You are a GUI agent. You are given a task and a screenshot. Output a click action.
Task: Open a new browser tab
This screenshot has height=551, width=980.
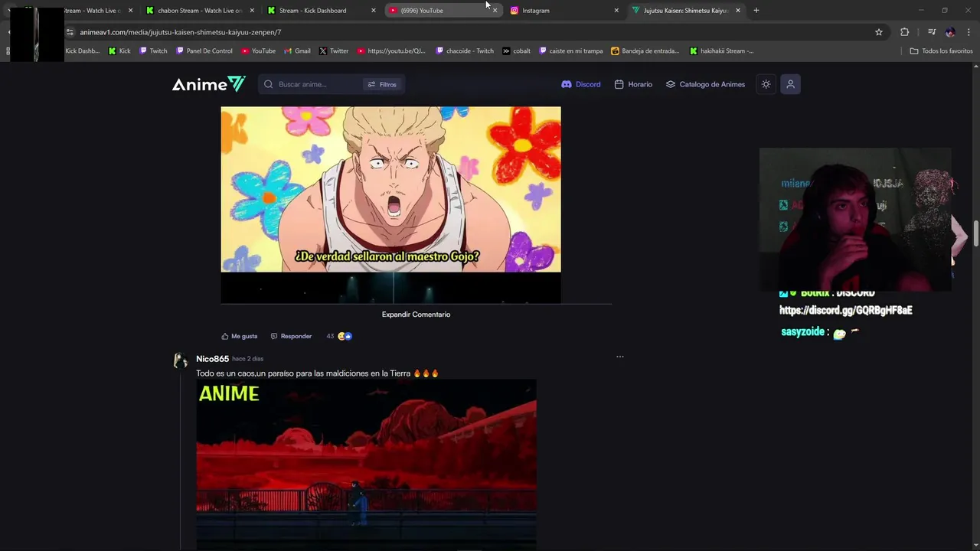pos(756,11)
